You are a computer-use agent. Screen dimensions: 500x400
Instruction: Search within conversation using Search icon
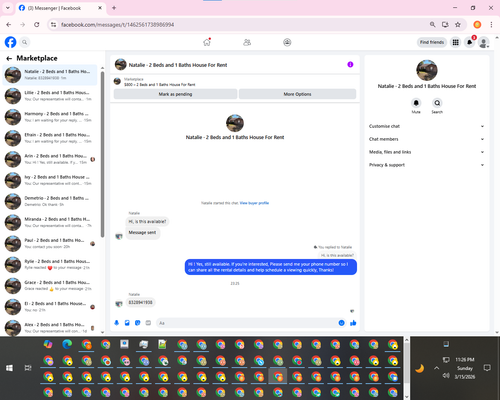(437, 103)
